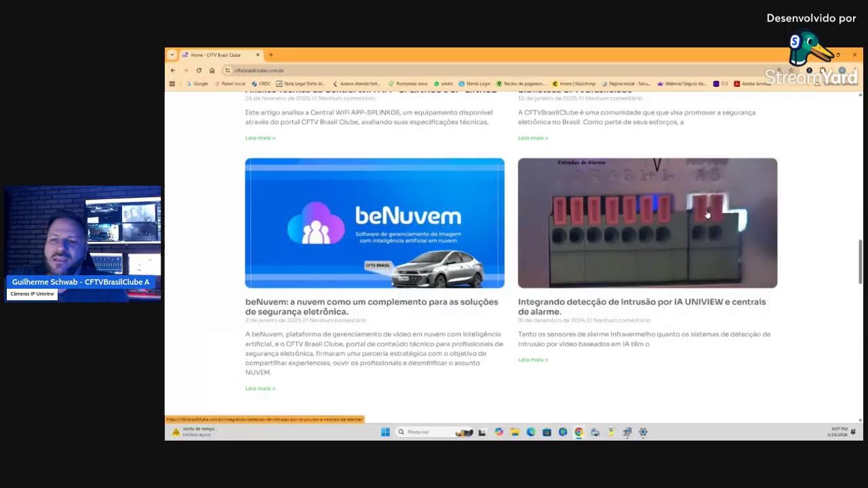Open the Recibo de pagamen... bookmark

(x=521, y=83)
